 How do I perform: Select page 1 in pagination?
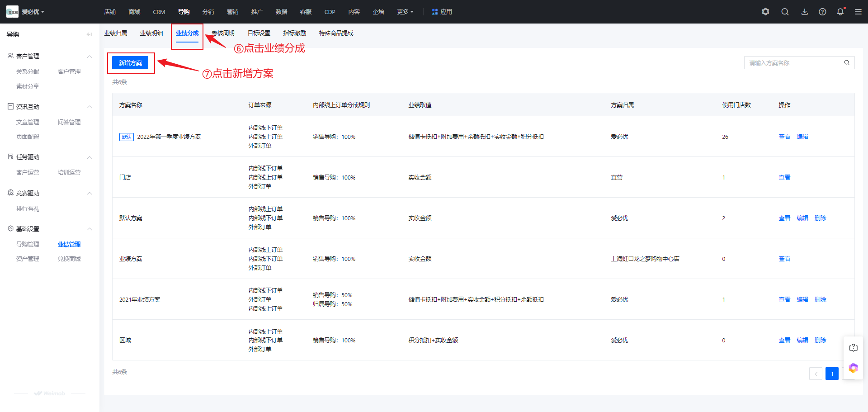(832, 374)
